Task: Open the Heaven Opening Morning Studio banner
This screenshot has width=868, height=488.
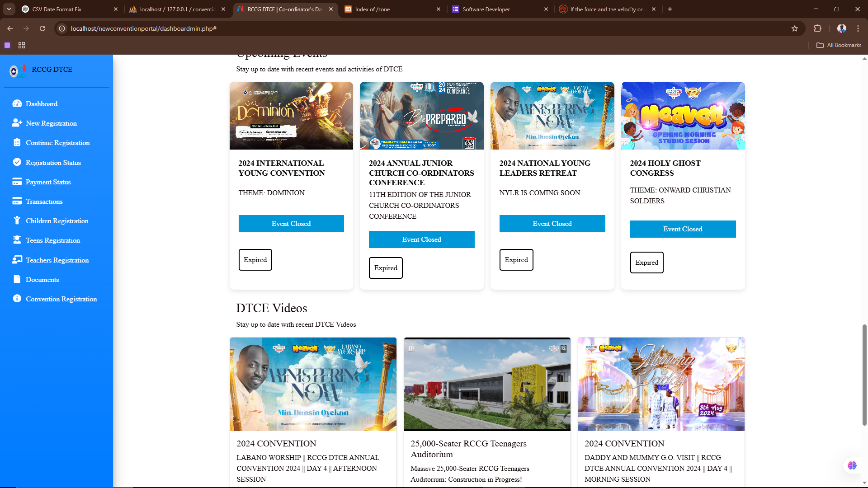Action: click(683, 116)
